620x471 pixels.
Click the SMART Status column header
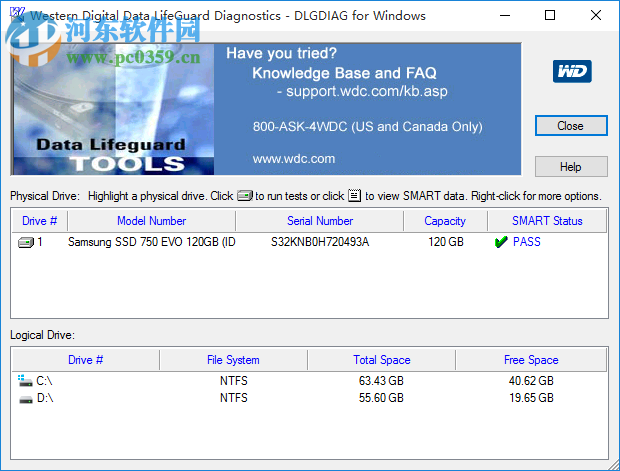547,221
